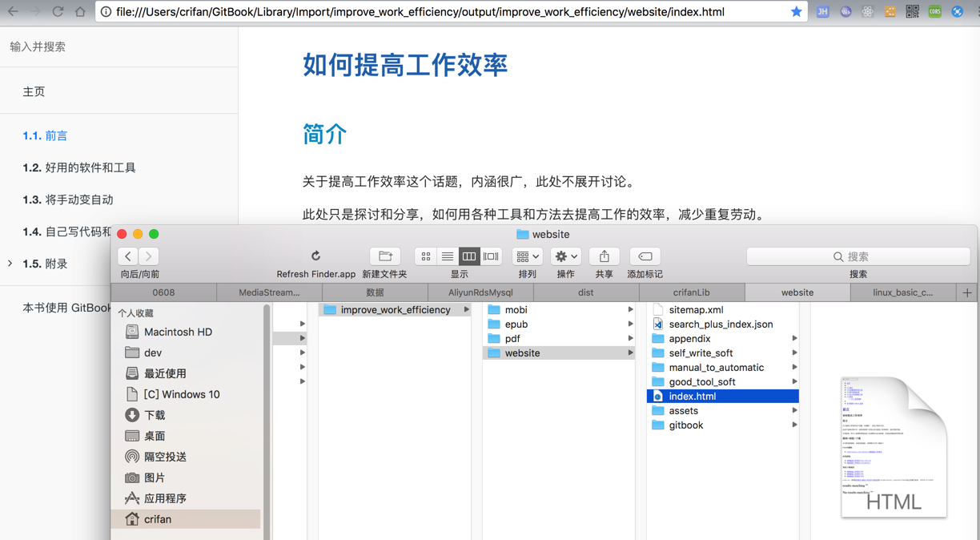Click the GitBook search input field

pos(118,46)
